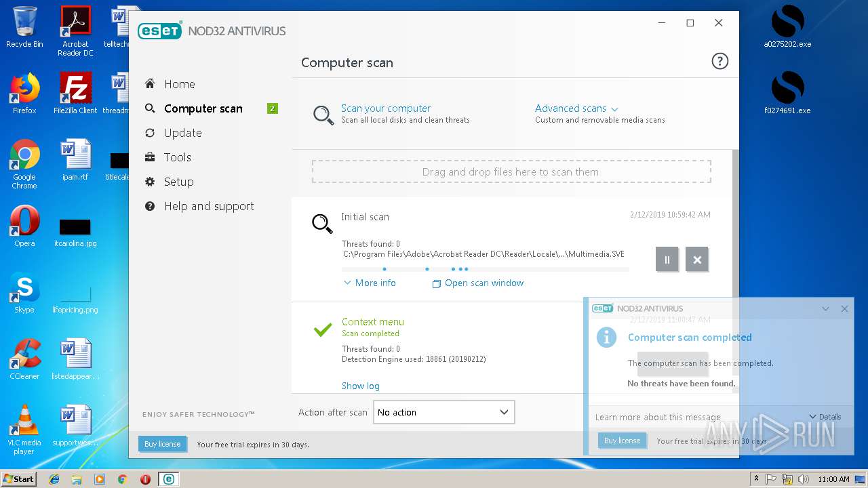868x488 pixels.
Task: Open Help and support
Action: point(209,206)
